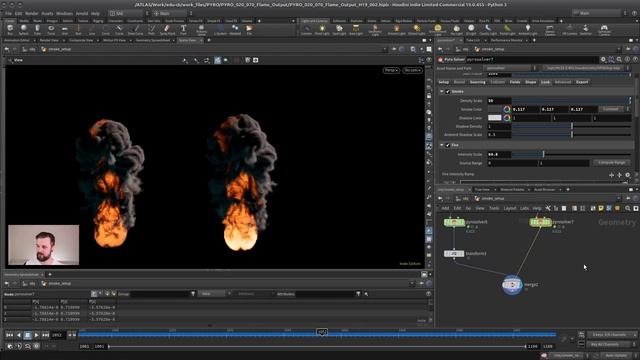The height and width of the screenshot is (360, 640).
Task: Open the Main desktop dropdown in menu bar
Action: coord(173,13)
